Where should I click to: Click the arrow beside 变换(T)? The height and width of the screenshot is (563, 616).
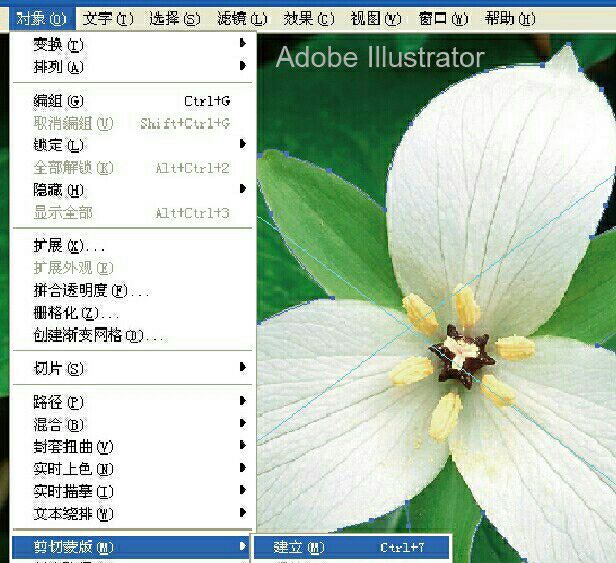243,43
